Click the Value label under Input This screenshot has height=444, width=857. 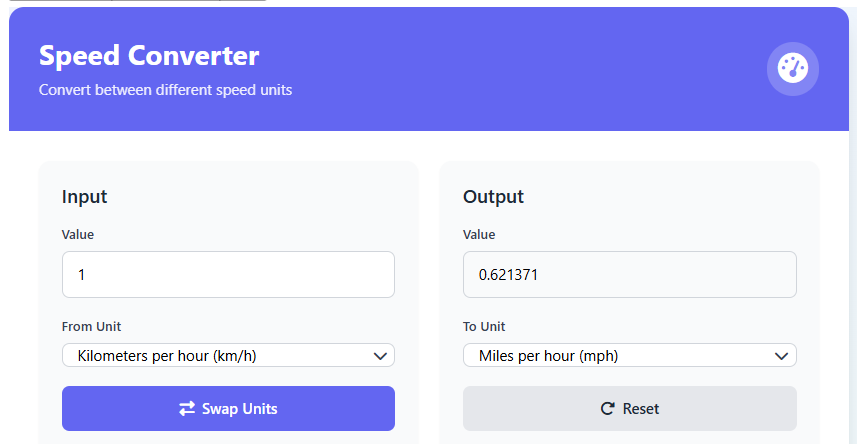click(78, 235)
